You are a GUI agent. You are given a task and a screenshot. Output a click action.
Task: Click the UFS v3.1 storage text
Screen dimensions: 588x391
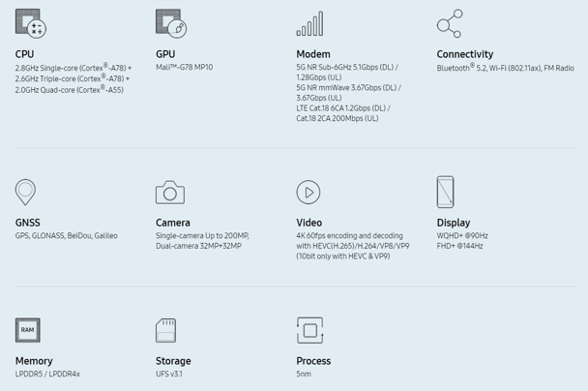[169, 374]
